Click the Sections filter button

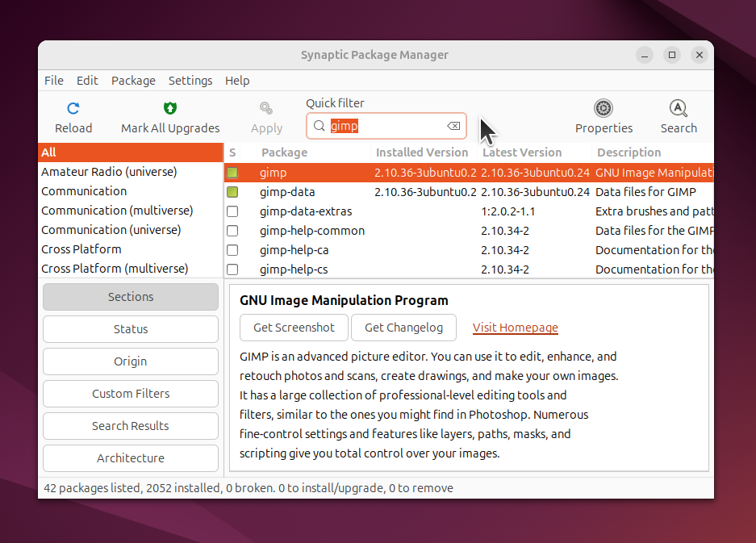point(131,297)
